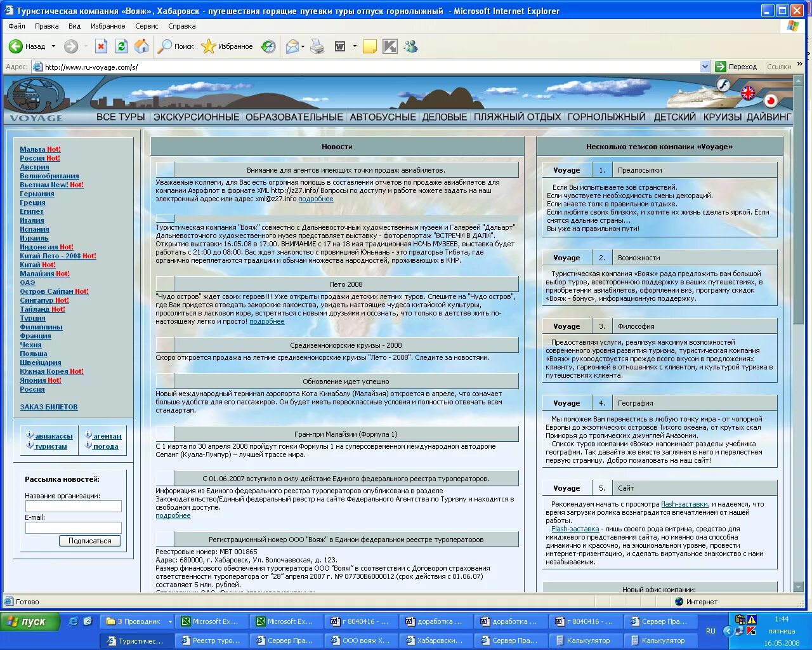Open the ДАЙВИНГ section

click(769, 117)
